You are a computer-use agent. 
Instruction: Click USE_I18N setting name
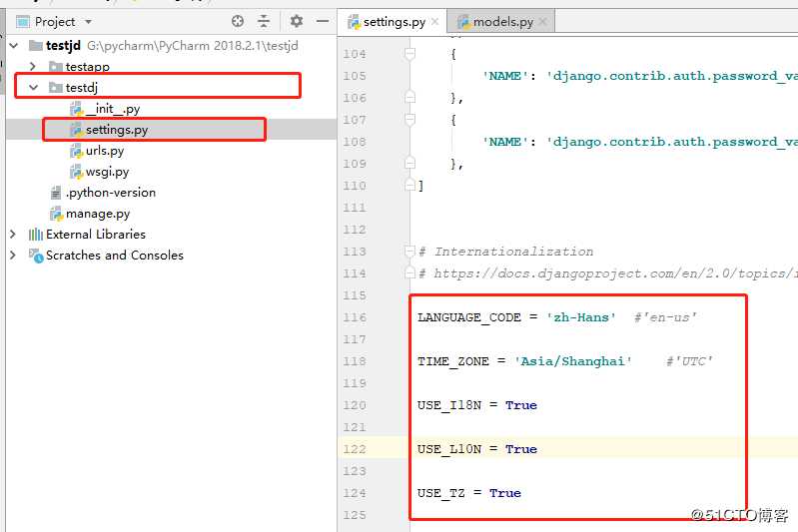point(448,405)
